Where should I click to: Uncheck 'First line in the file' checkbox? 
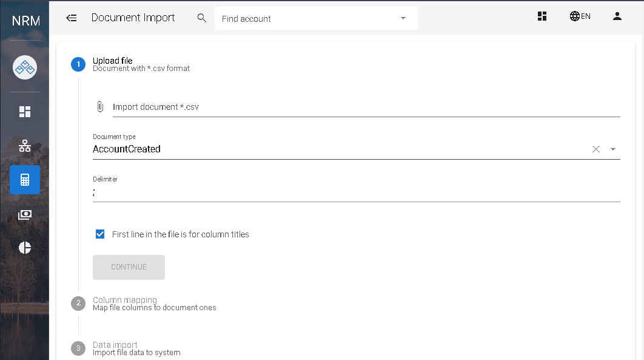tap(100, 234)
